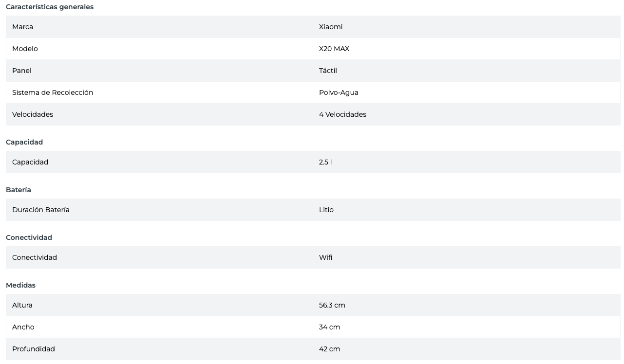The image size is (624, 364).
Task: Click the 'Capacidad' section heading
Action: (x=24, y=142)
